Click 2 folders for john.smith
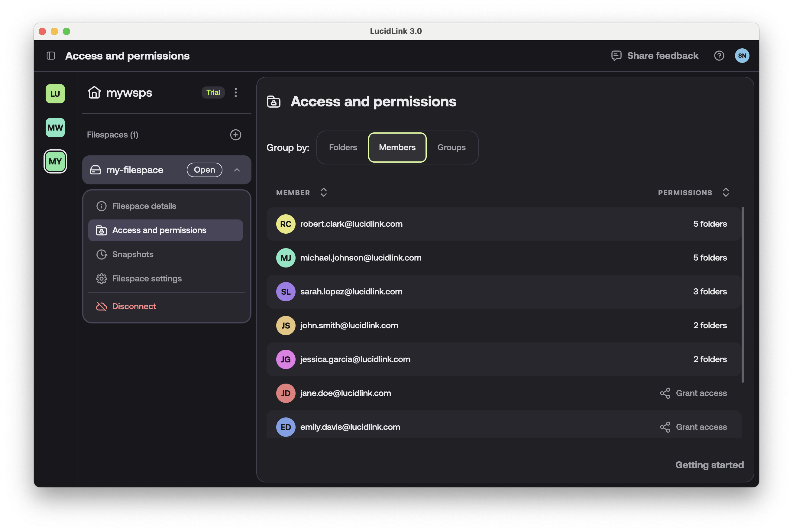Image resolution: width=793 pixels, height=532 pixels. pos(710,326)
